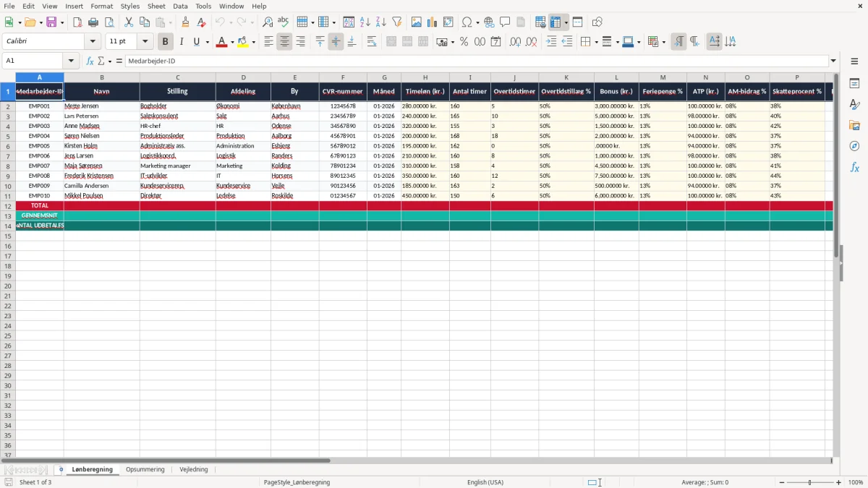The height and width of the screenshot is (488, 868).
Task: Click in the formula input line
Action: [476, 61]
